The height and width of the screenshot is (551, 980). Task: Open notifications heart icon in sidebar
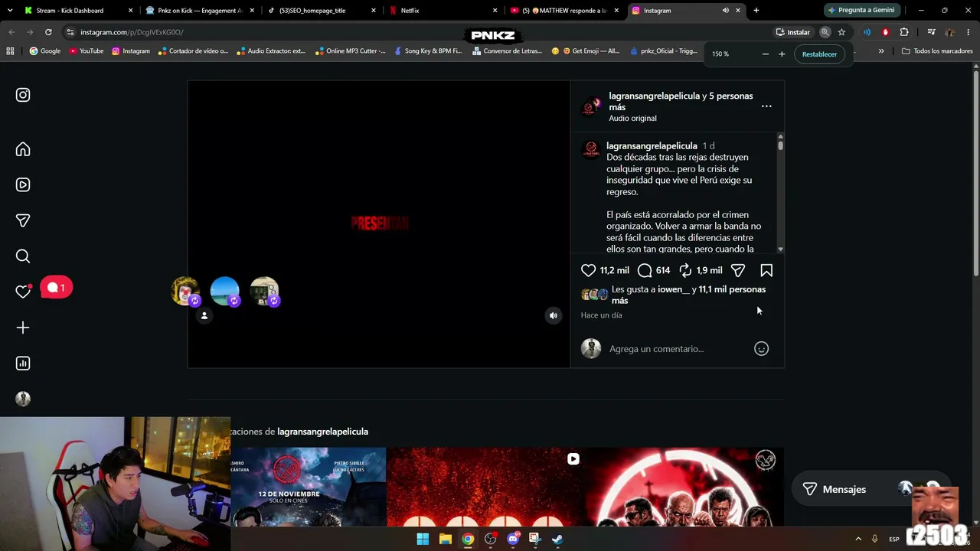pyautogui.click(x=23, y=292)
